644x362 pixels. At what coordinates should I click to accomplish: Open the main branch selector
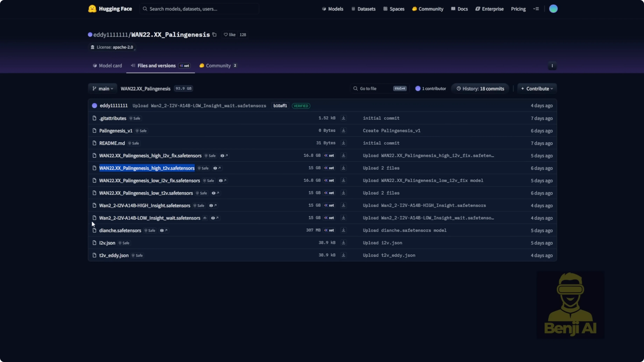pyautogui.click(x=102, y=88)
